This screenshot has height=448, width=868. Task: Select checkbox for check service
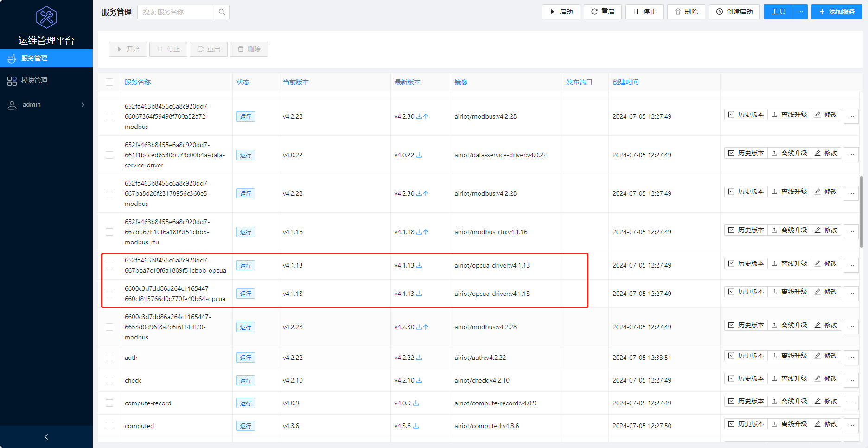(109, 380)
